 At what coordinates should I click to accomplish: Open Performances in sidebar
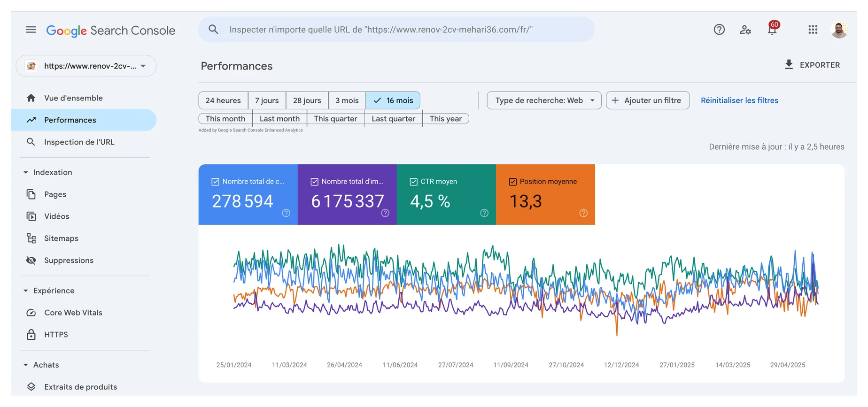[x=84, y=120]
